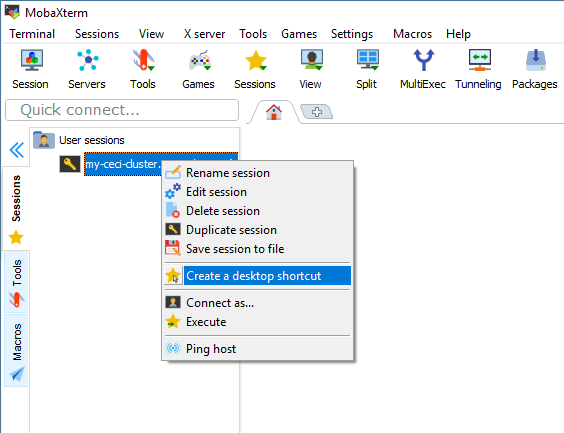564x433 pixels.
Task: Open the View menu in menu bar
Action: coord(151,34)
